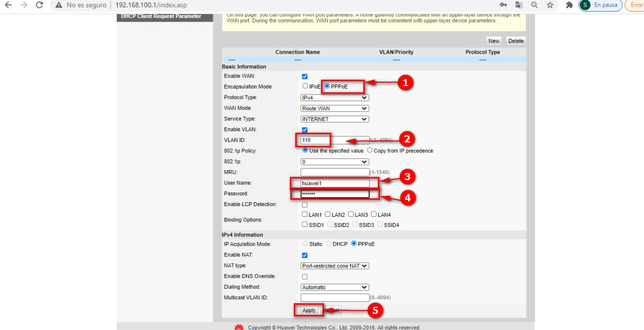644x330 pixels.
Task: Bookmark this page with the star icon
Action: click(x=550, y=5)
